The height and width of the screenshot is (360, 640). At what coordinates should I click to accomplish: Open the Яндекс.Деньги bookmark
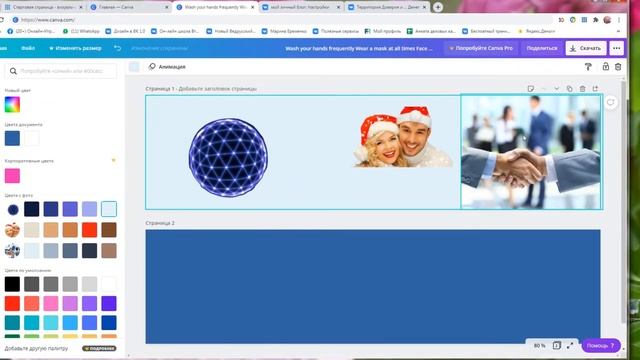(x=536, y=31)
